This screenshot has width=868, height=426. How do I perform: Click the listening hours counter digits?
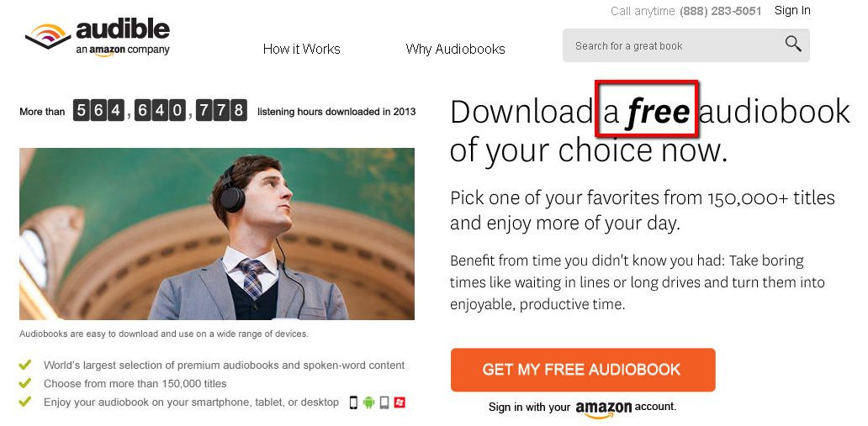click(160, 111)
